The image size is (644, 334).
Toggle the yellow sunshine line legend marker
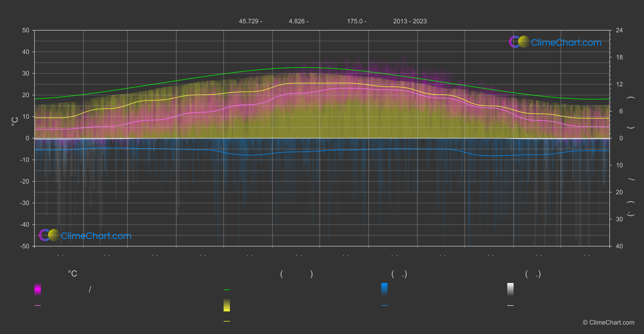pos(227,321)
